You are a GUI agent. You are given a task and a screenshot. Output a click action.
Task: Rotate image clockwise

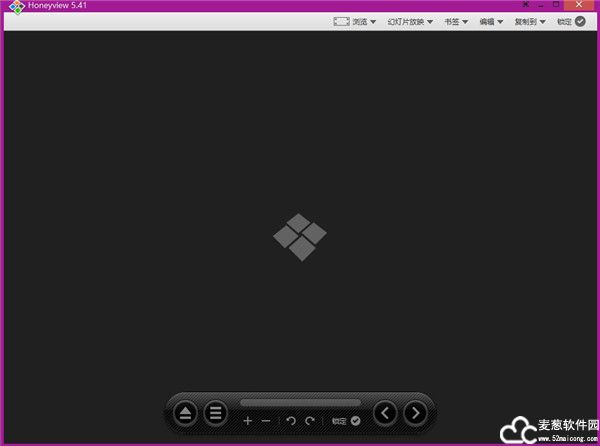310,421
